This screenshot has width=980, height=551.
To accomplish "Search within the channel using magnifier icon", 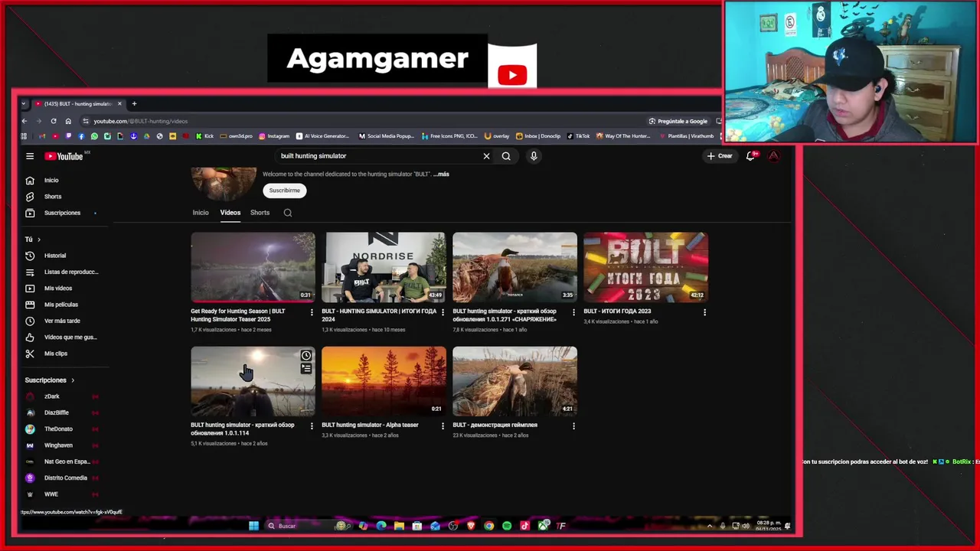I will point(288,213).
